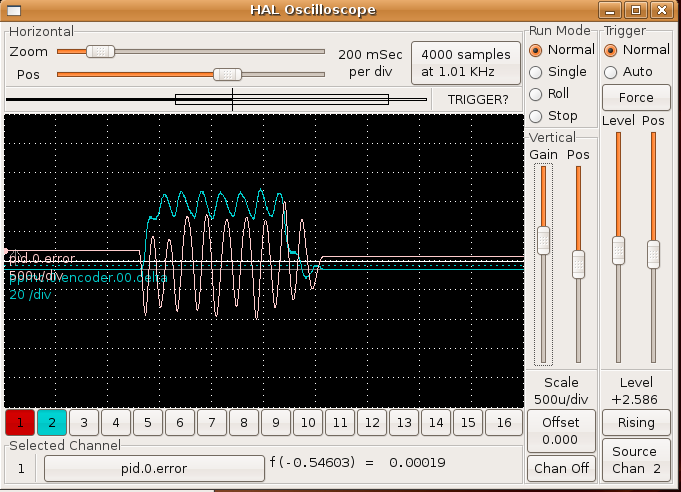
Task: Select channel 3 button
Action: point(84,423)
